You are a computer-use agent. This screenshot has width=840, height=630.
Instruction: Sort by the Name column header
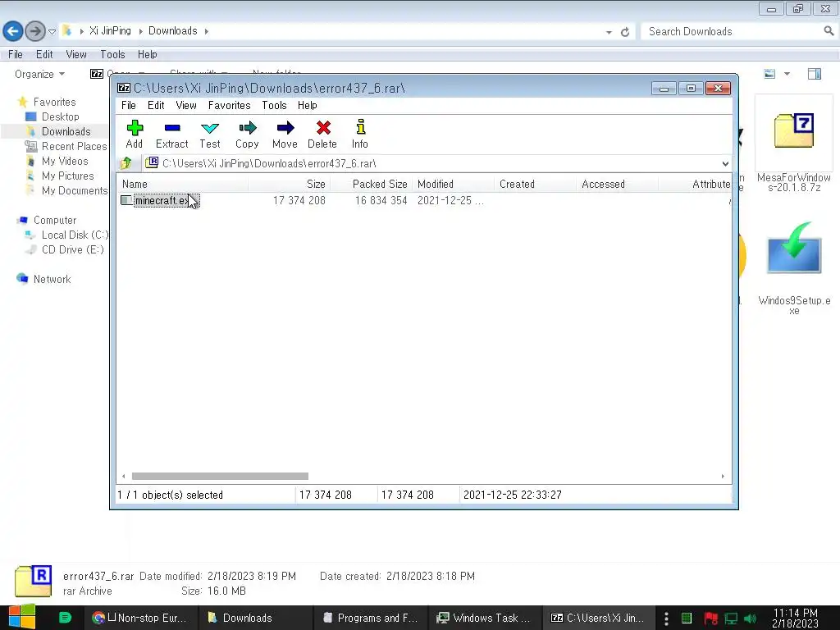(181, 184)
